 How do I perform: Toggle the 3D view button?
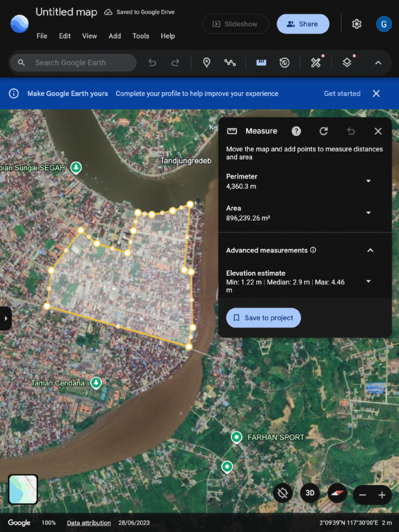pyautogui.click(x=310, y=493)
